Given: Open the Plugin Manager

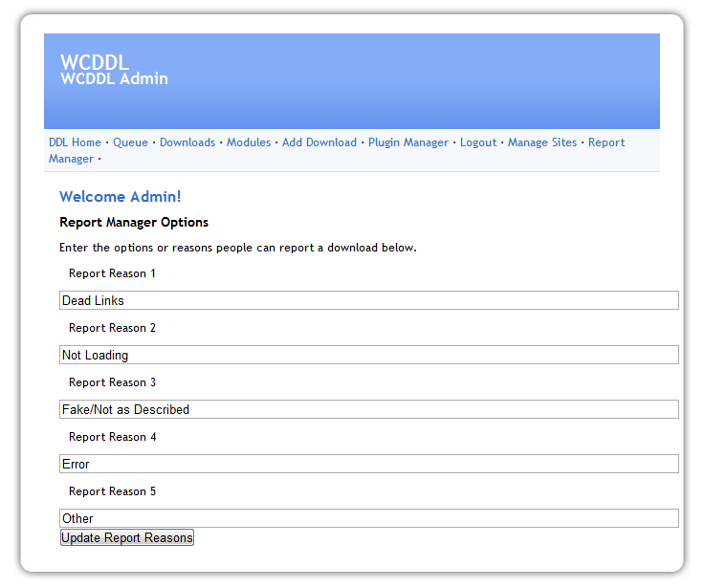Looking at the screenshot, I should tap(408, 142).
